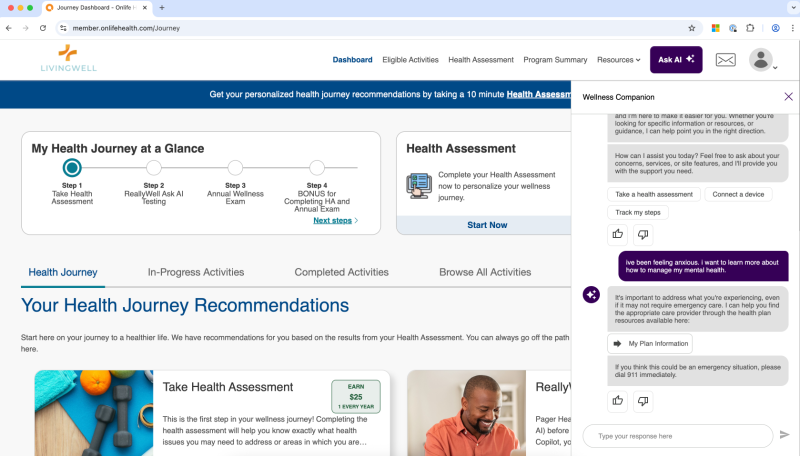Open Health Assessment nav item
This screenshot has width=800, height=456.
(x=481, y=60)
